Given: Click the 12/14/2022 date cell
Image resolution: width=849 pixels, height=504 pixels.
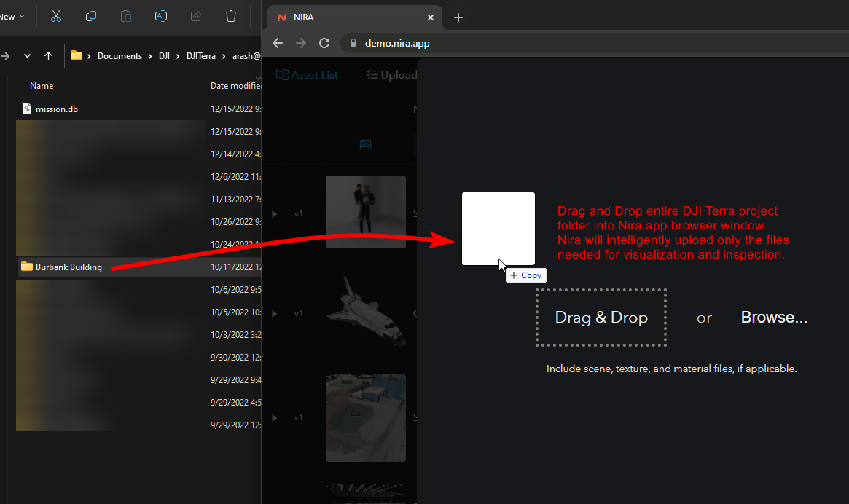Looking at the screenshot, I should click(x=235, y=154).
